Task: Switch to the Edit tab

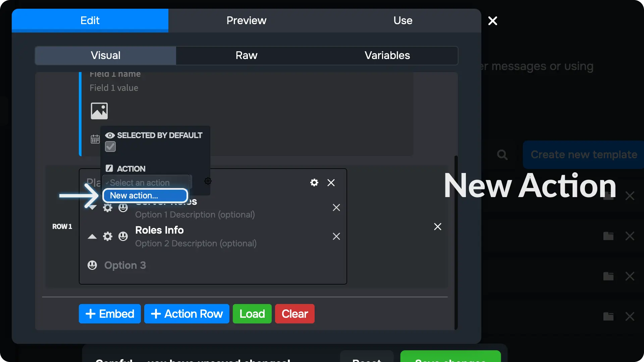Action: [90, 20]
